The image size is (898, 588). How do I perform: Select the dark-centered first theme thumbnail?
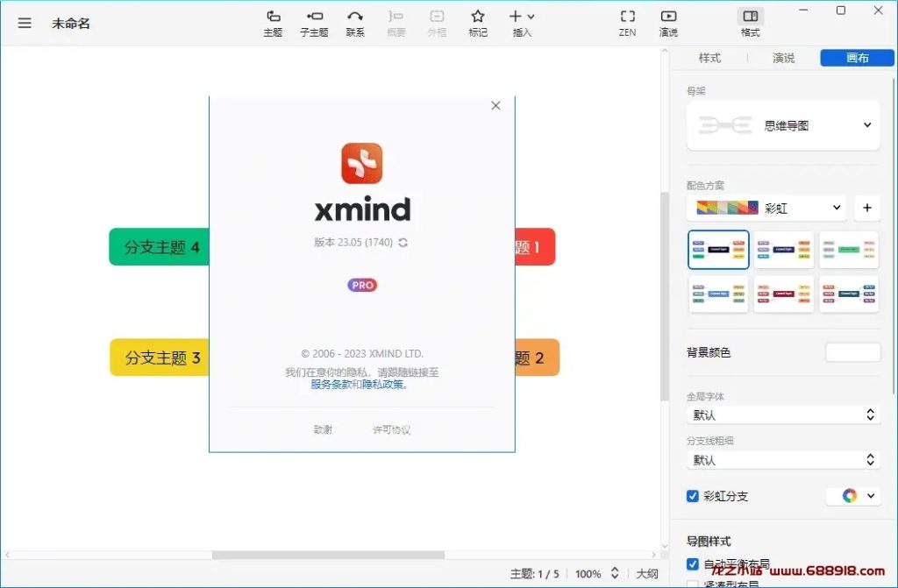[718, 250]
